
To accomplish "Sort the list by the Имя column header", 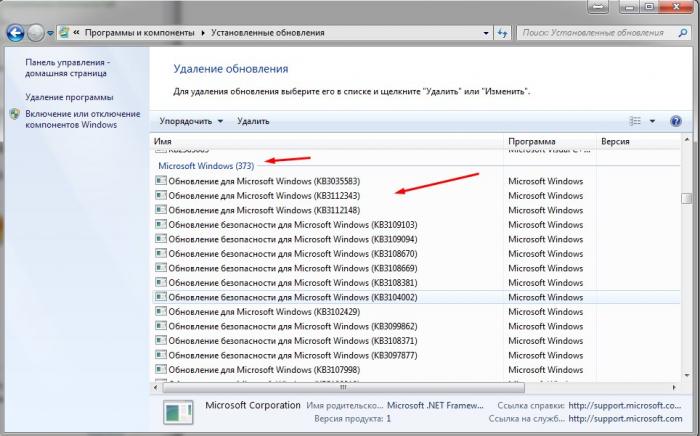I will coord(326,142).
